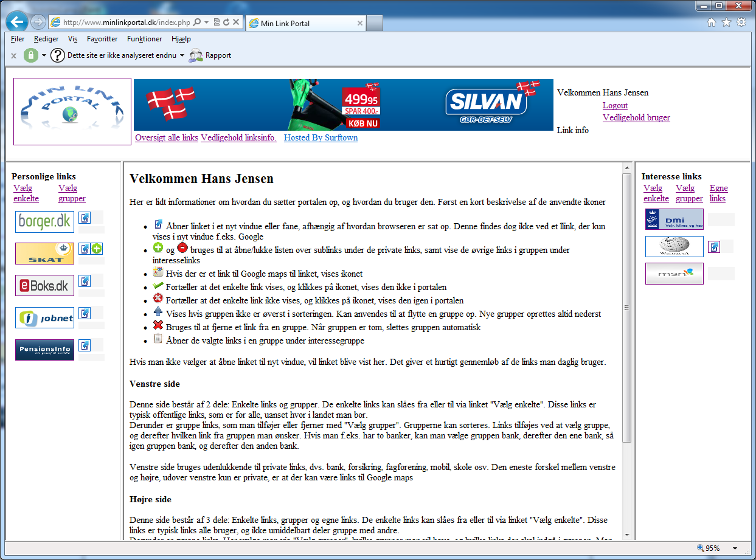
Task: Click the Wikipedia logo link
Action: click(x=674, y=246)
